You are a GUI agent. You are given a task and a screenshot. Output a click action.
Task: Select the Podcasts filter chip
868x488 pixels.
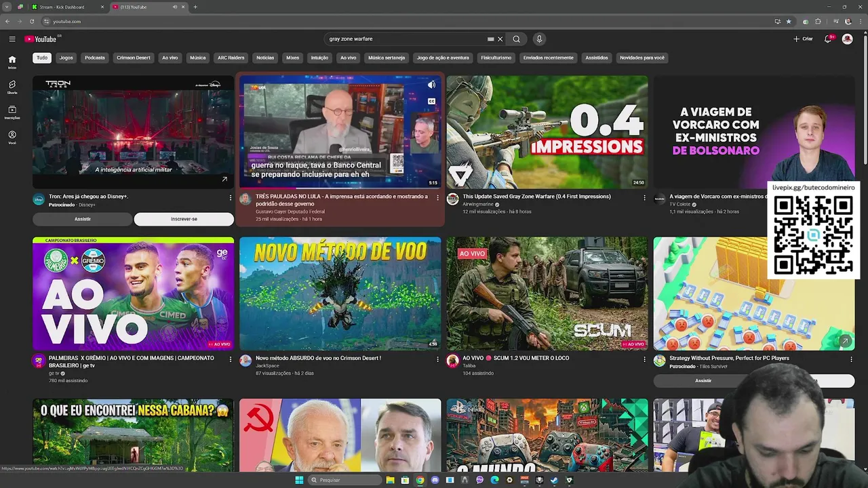click(x=95, y=58)
